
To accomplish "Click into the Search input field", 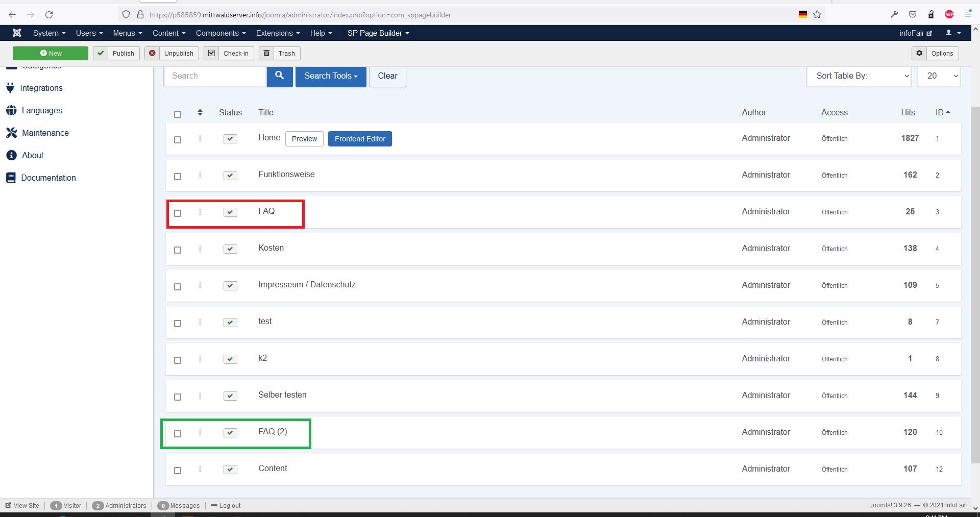I will (215, 76).
